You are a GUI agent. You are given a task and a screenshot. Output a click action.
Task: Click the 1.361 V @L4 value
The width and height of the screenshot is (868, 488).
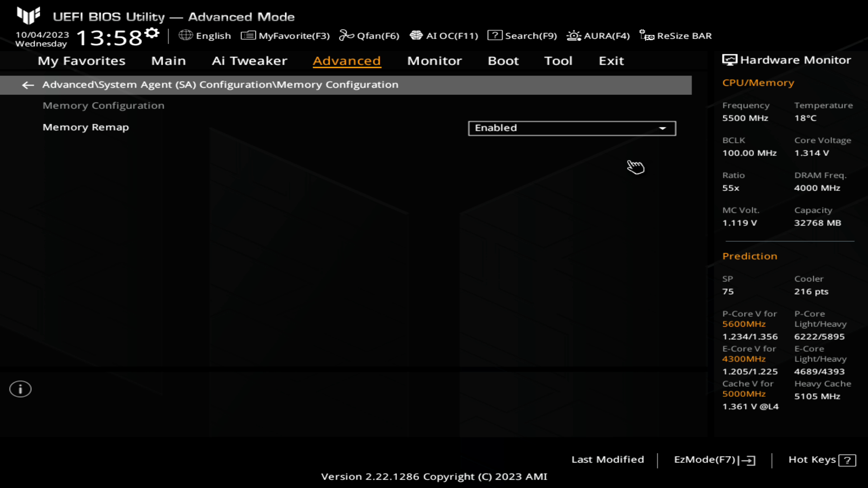[750, 407]
